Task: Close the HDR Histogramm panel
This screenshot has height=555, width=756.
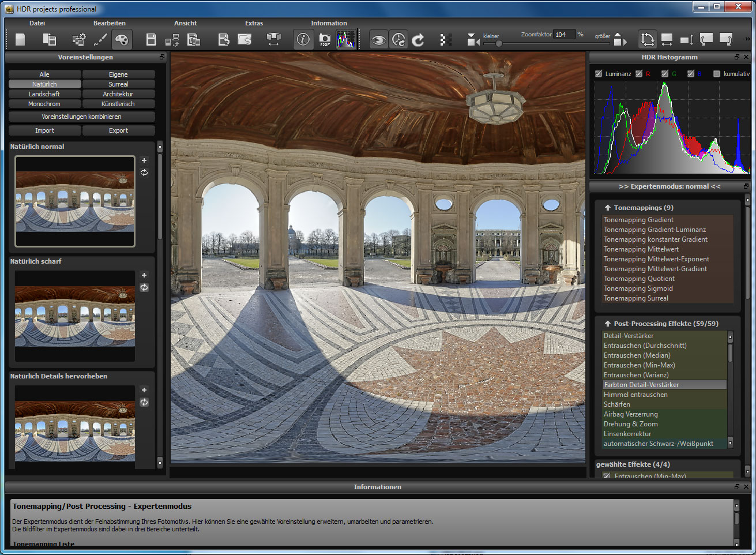Action: click(746, 57)
